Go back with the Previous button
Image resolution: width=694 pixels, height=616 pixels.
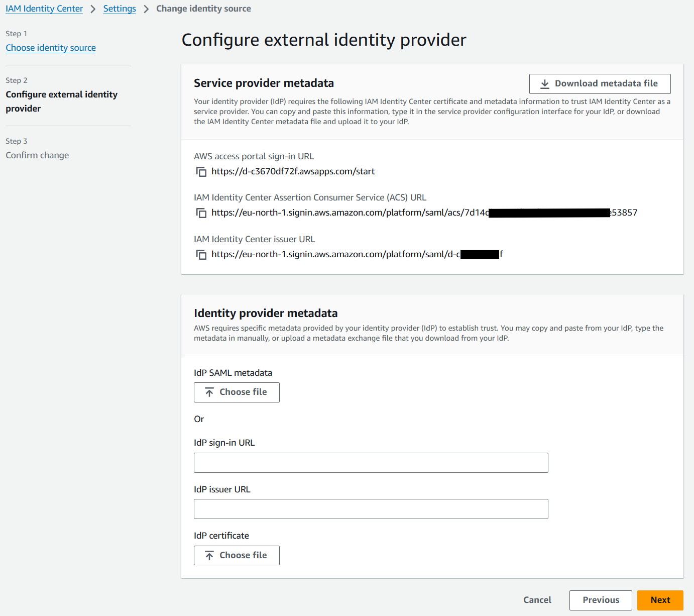pyautogui.click(x=601, y=600)
